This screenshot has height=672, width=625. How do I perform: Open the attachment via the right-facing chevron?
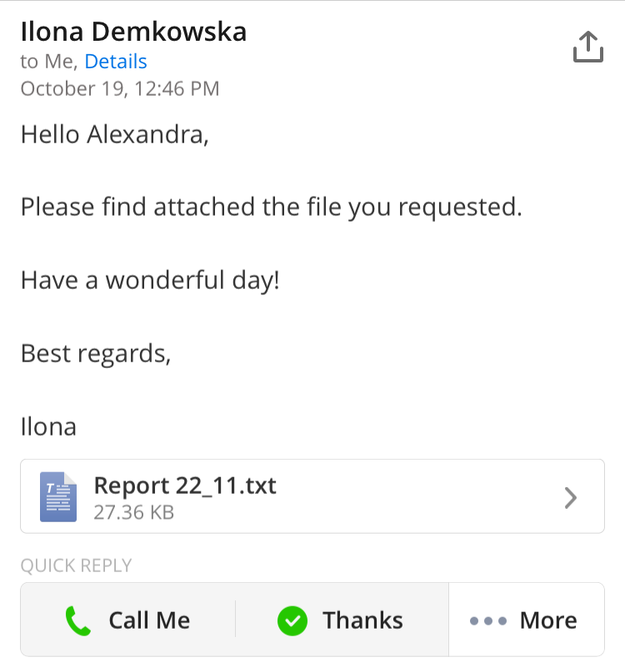570,497
